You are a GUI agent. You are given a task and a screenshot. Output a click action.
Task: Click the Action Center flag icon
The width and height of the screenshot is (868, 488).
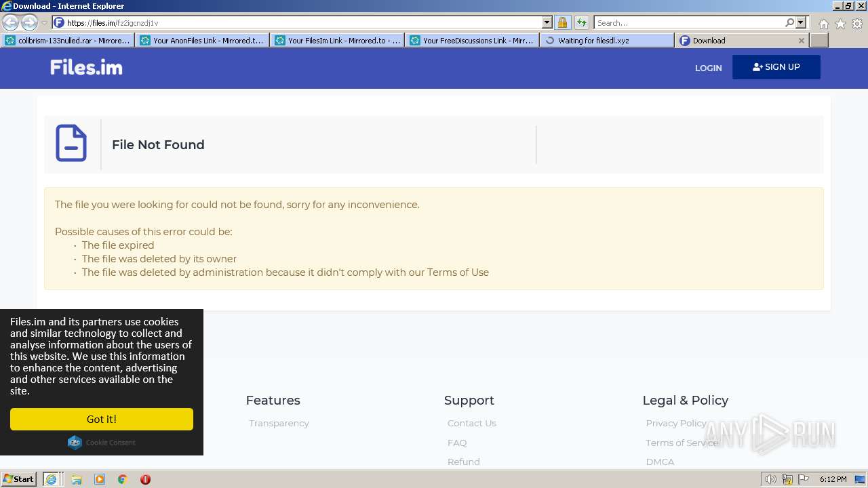pyautogui.click(x=804, y=479)
